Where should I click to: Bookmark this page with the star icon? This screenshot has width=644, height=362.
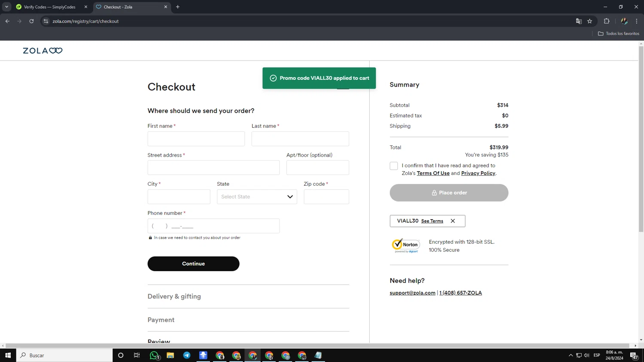click(x=590, y=21)
